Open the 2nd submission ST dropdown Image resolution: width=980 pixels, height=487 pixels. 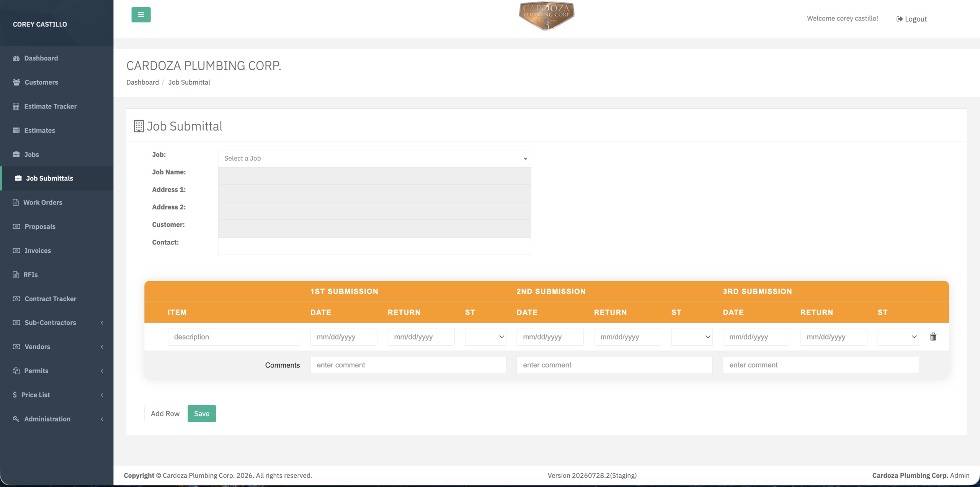tap(692, 337)
